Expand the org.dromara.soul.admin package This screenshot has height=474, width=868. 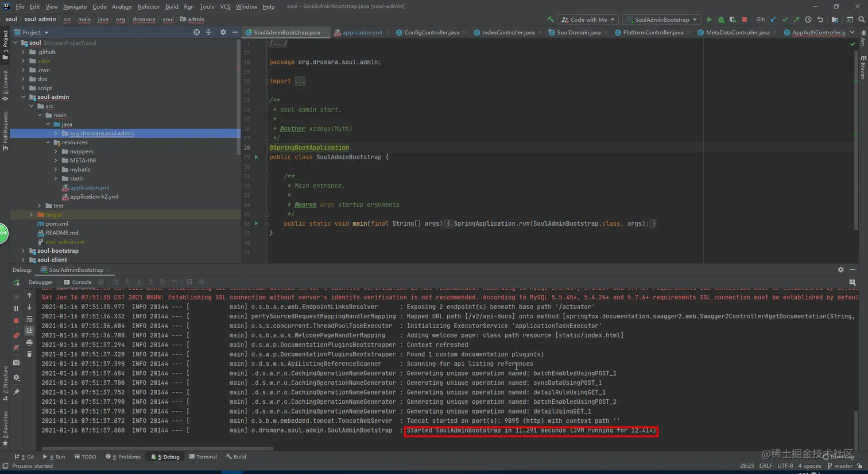click(x=56, y=133)
